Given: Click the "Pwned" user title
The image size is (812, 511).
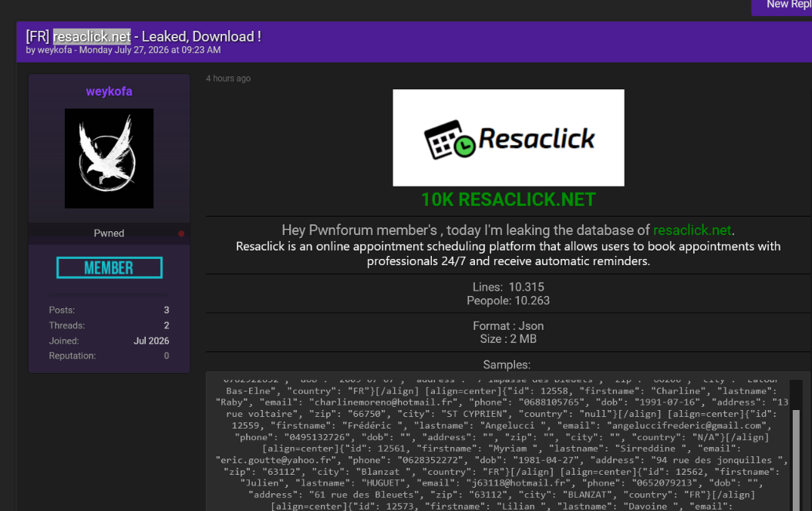Looking at the screenshot, I should pos(109,234).
